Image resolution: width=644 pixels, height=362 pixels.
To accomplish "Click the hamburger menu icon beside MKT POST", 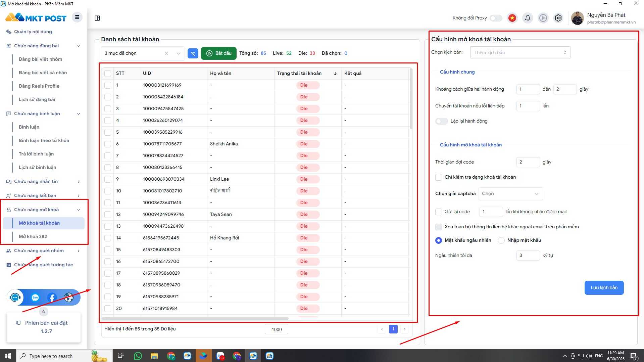I will (x=77, y=17).
